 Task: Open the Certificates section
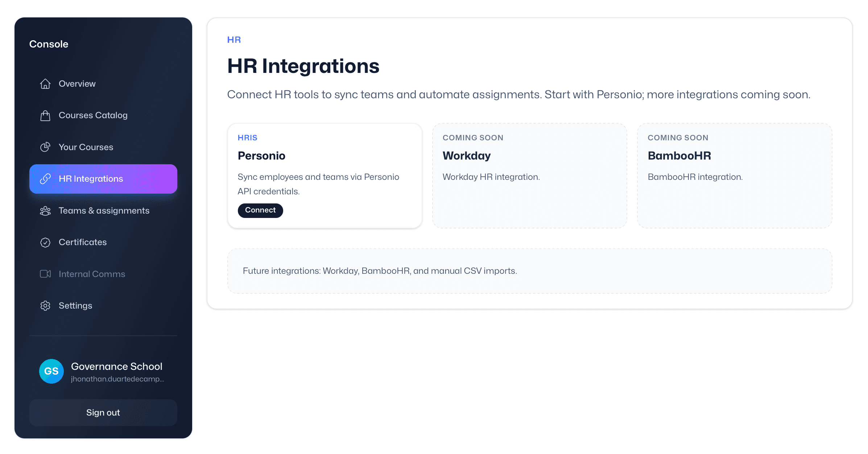pyautogui.click(x=82, y=242)
